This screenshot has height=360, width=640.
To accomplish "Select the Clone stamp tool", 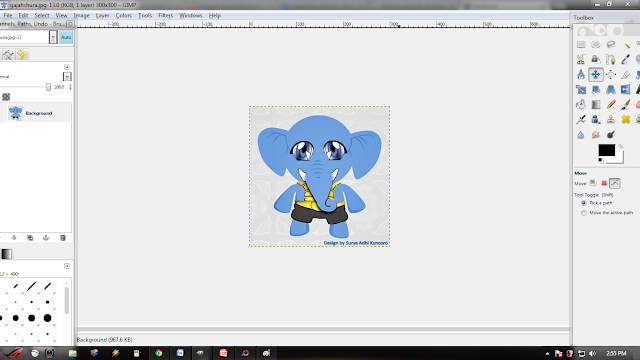I will pos(611,120).
